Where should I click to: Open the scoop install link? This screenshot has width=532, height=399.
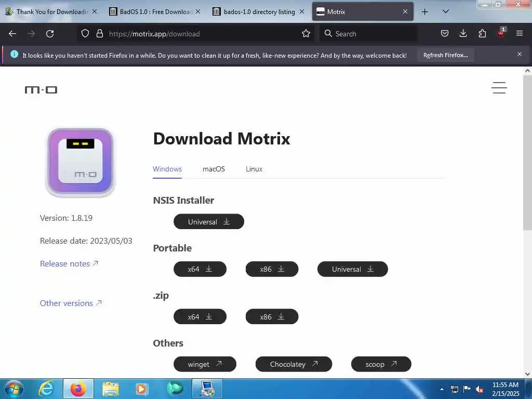pos(381,364)
